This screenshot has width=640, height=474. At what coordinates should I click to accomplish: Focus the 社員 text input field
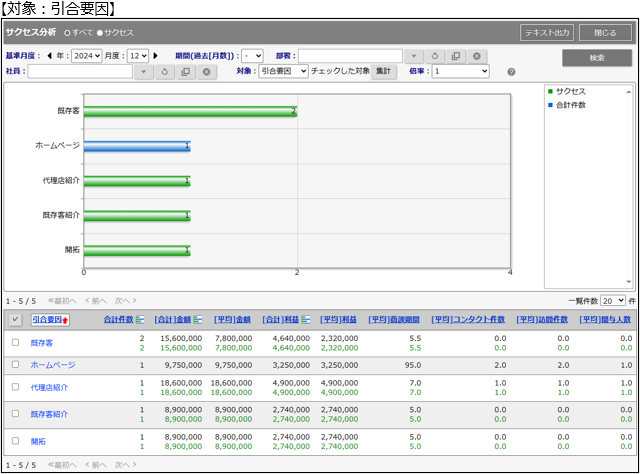[x=80, y=72]
